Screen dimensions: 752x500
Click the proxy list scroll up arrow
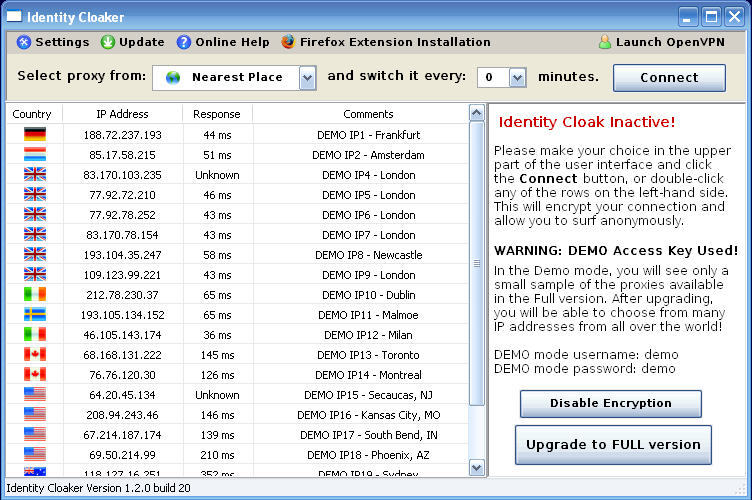[x=476, y=113]
